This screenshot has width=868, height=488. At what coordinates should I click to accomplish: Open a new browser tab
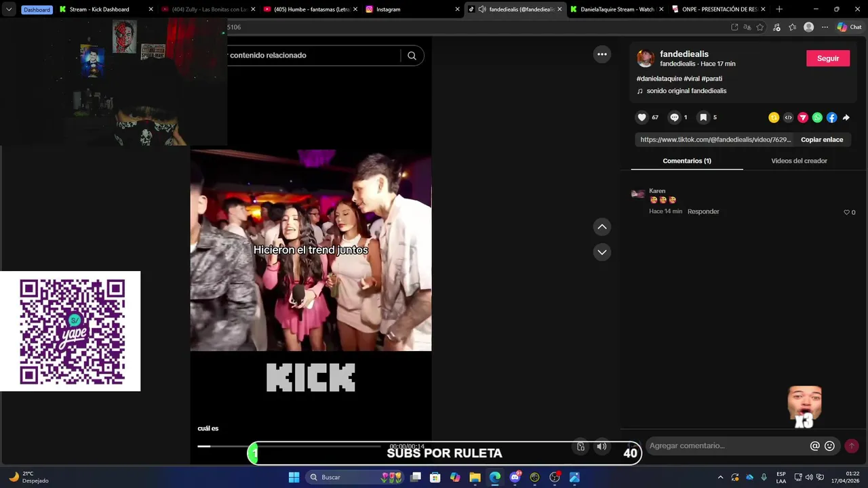click(778, 9)
